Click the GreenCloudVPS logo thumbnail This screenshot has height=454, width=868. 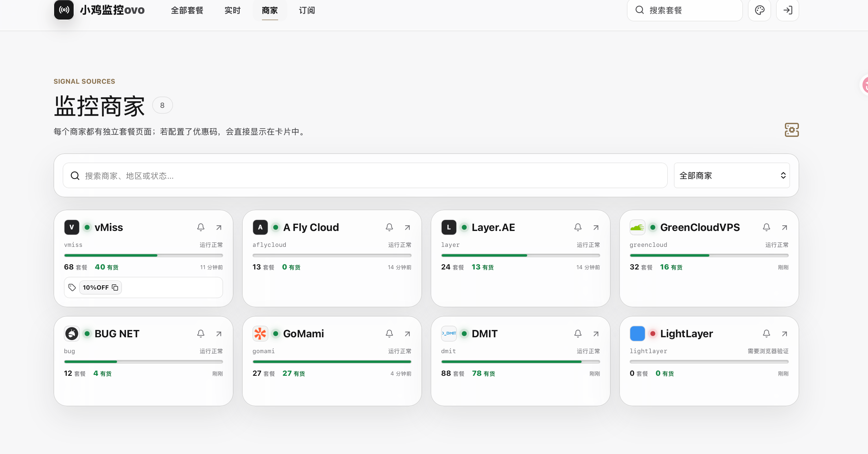point(637,227)
